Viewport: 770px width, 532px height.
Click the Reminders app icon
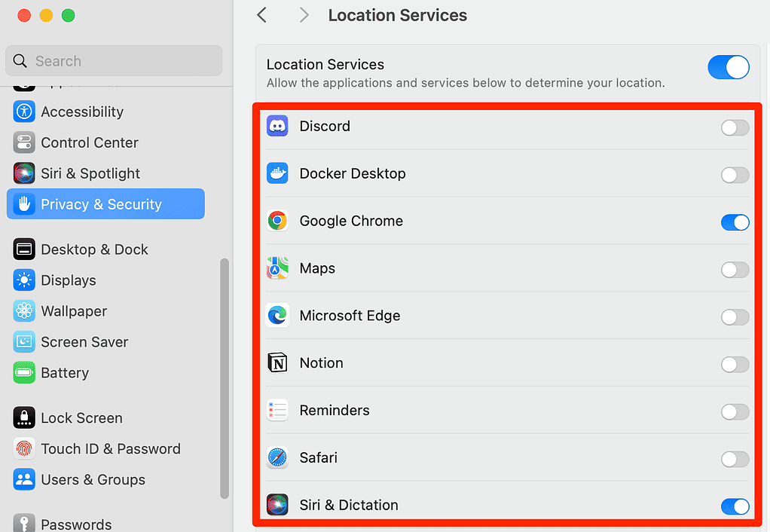tap(277, 410)
